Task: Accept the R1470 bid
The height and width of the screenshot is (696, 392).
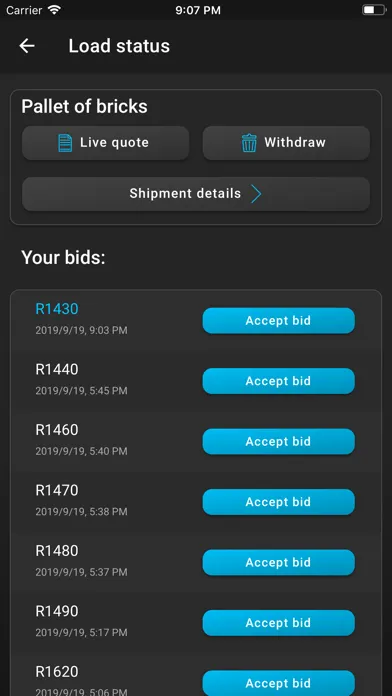Action: (279, 502)
